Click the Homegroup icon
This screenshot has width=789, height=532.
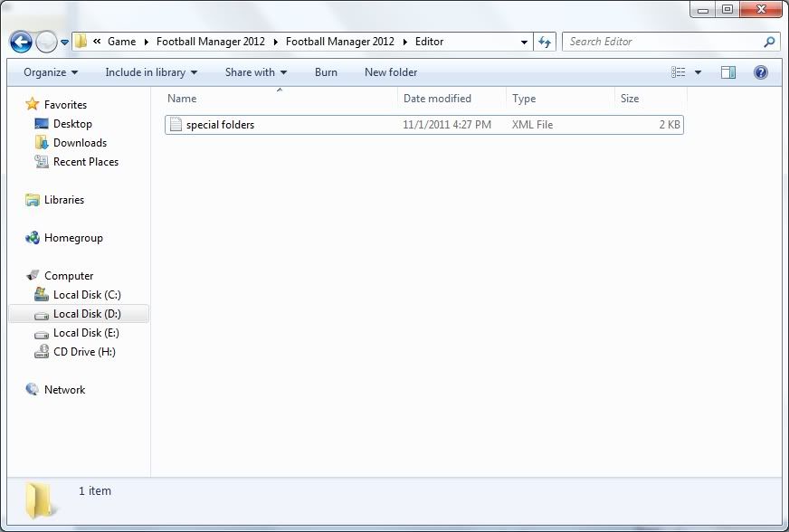tap(33, 238)
